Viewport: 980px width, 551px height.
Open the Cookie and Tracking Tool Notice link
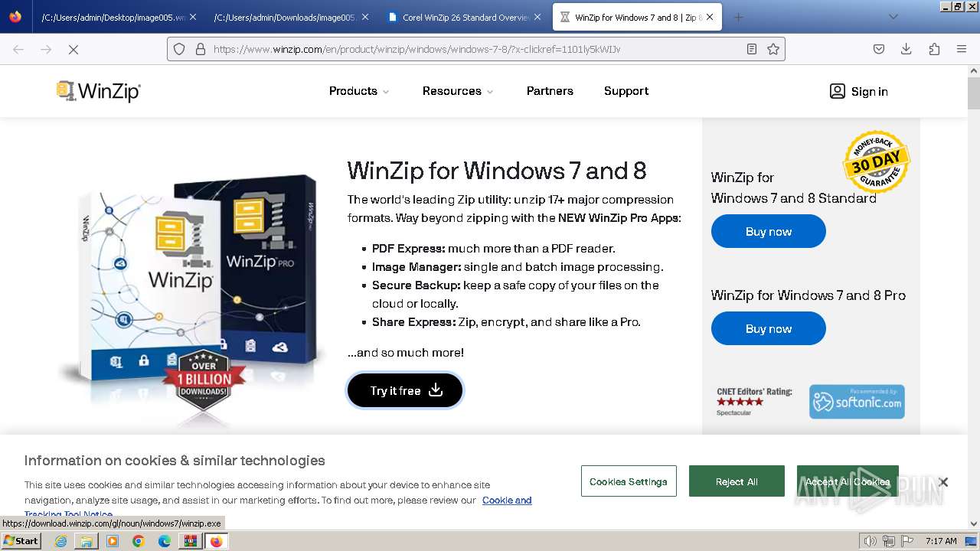507,500
